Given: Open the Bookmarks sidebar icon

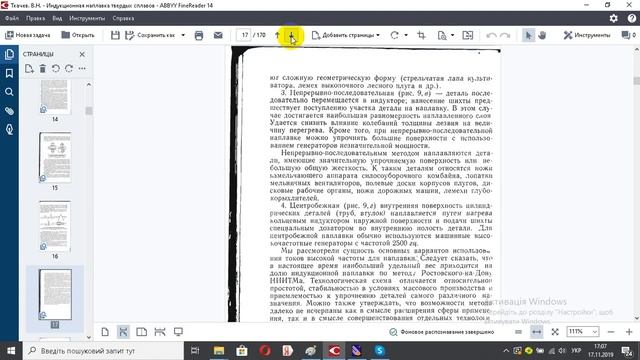Looking at the screenshot, I should [x=9, y=73].
